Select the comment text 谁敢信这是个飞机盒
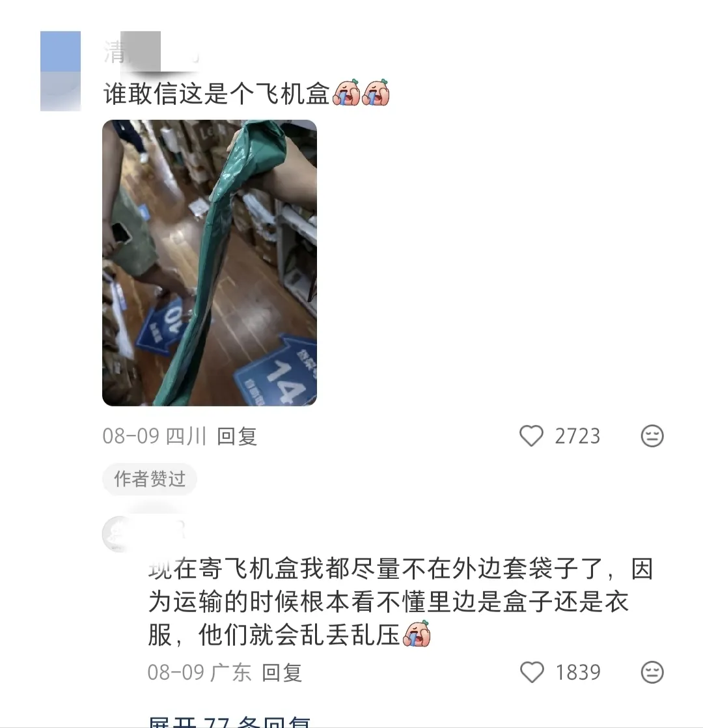Image resolution: width=703 pixels, height=728 pixels. (x=216, y=94)
